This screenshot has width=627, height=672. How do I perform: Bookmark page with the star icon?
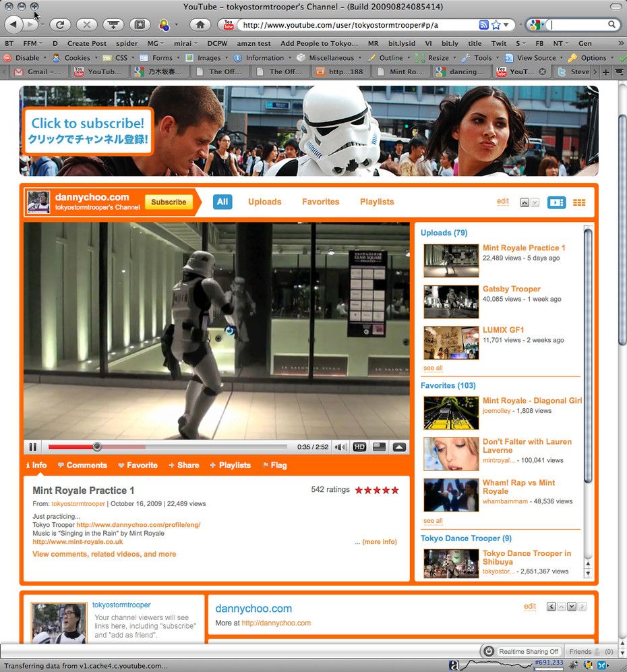pyautogui.click(x=496, y=25)
